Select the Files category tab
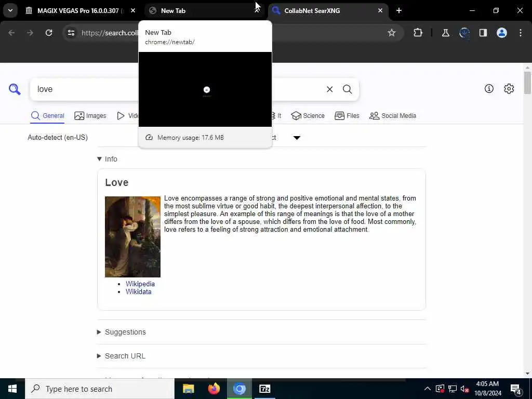 347,116
